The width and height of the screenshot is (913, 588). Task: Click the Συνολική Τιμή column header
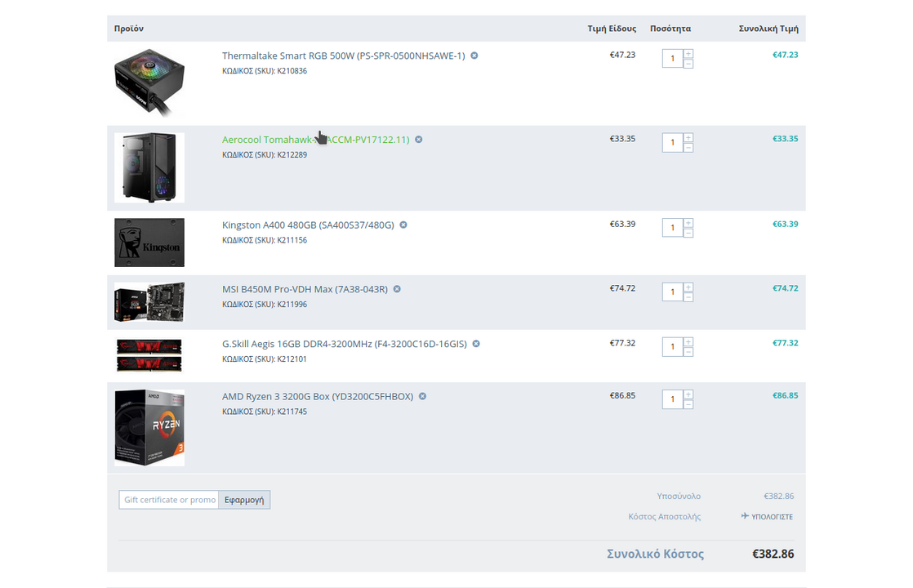(x=768, y=29)
